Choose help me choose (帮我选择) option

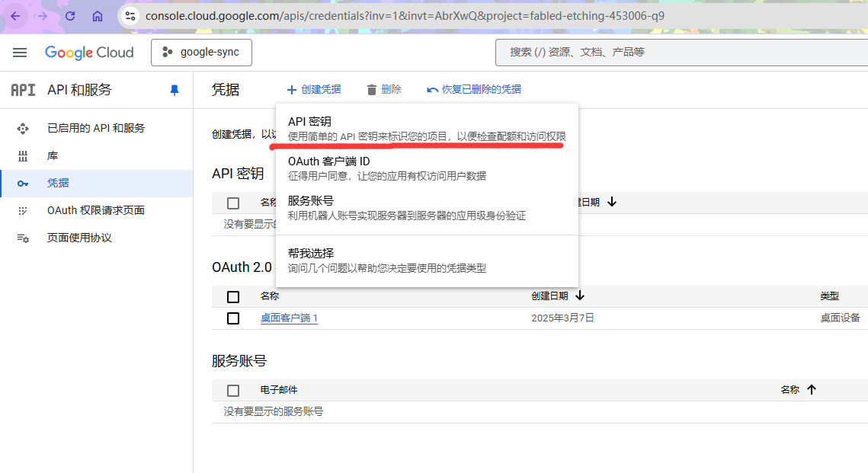point(427,260)
